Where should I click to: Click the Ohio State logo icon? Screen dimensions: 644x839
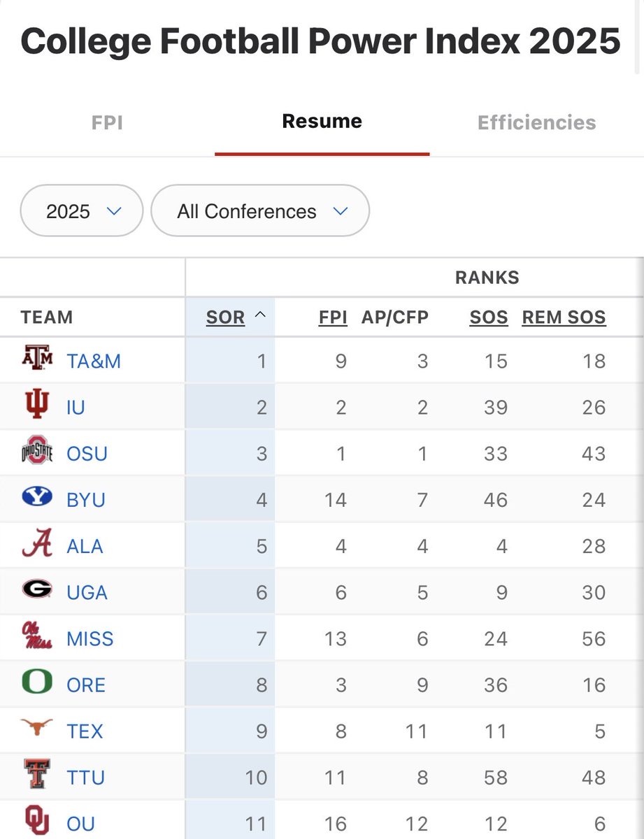[x=37, y=452]
